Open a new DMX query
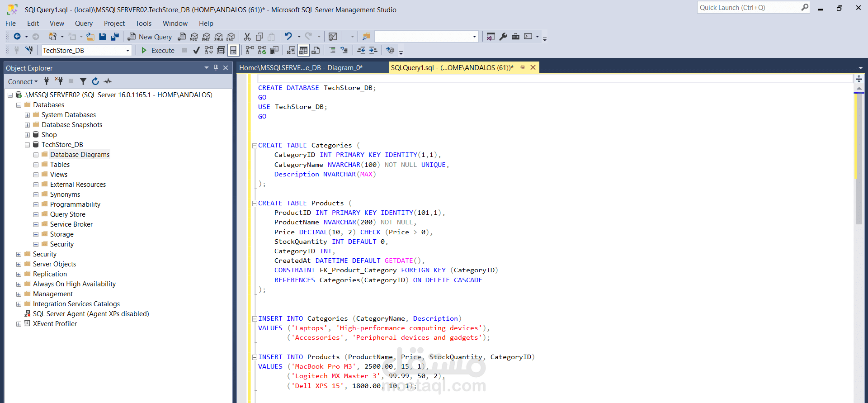This screenshot has width=868, height=403. (x=206, y=37)
